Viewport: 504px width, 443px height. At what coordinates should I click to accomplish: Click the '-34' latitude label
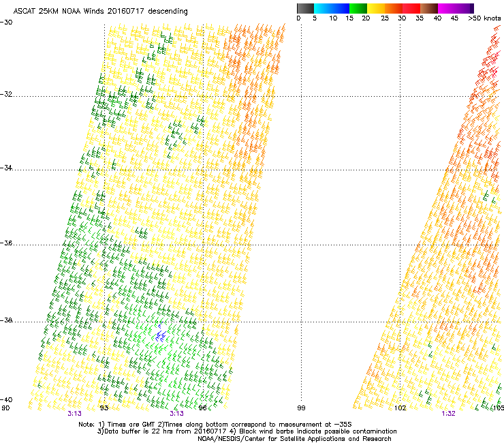point(6,168)
